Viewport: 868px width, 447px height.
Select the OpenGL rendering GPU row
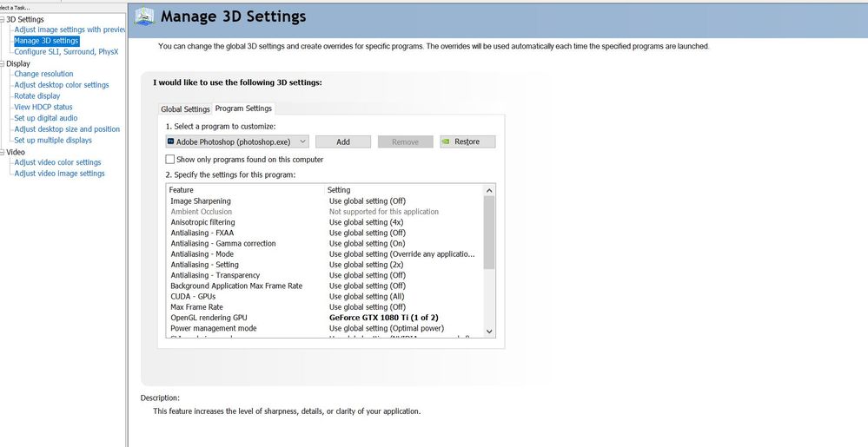[x=324, y=318]
